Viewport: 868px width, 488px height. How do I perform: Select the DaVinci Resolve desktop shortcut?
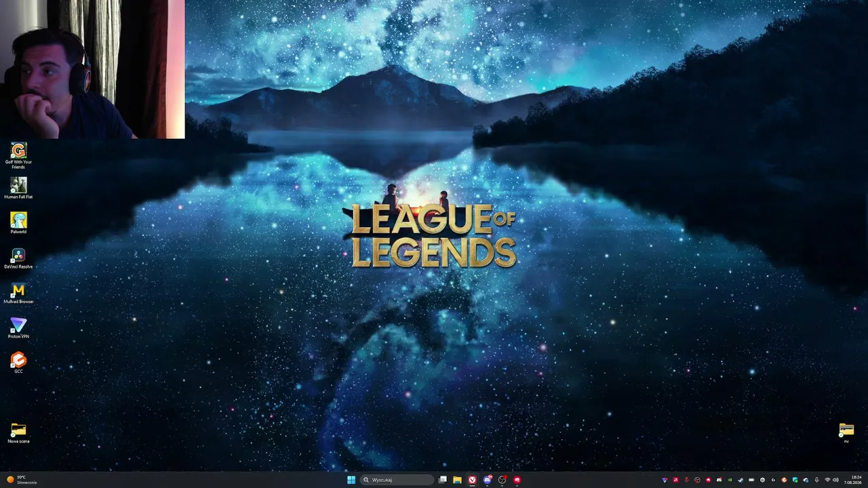pyautogui.click(x=18, y=258)
